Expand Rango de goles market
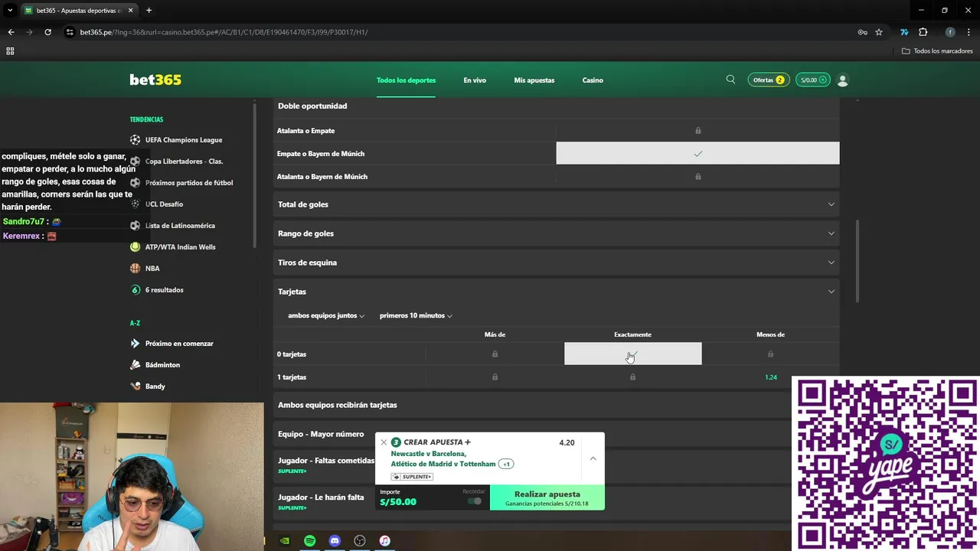 (557, 233)
